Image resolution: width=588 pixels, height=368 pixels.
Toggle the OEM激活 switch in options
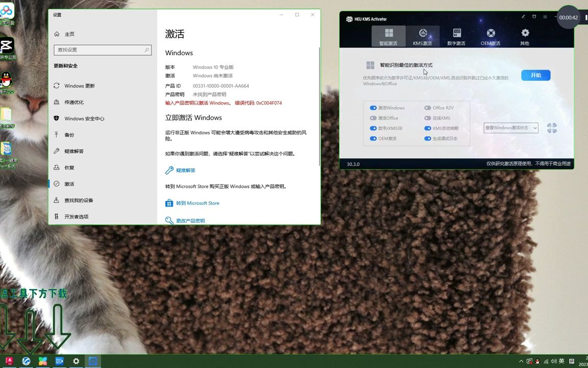[x=373, y=139]
